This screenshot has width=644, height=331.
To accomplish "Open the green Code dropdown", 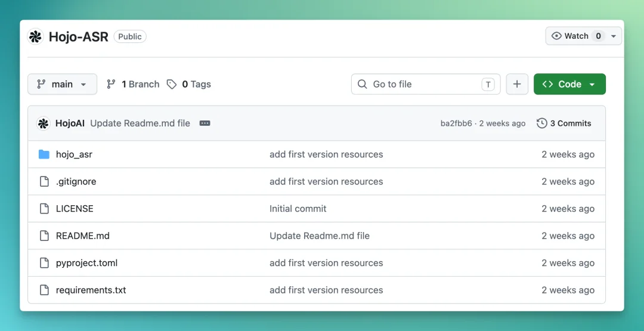I will 569,84.
